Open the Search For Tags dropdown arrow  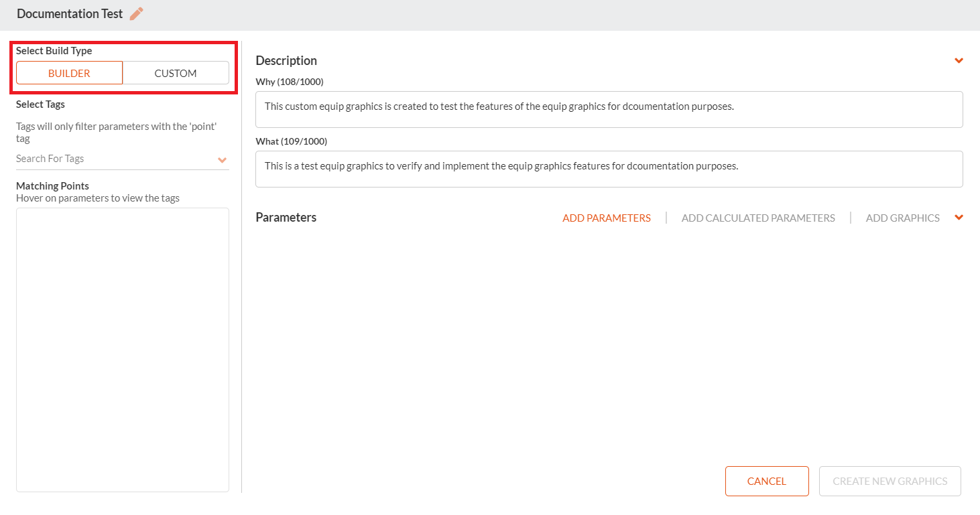[x=223, y=159]
